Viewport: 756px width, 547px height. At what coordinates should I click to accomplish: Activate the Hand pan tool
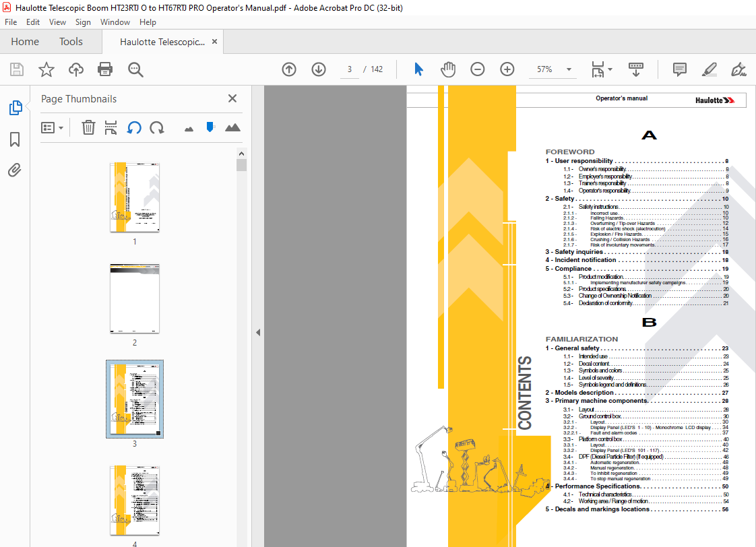point(448,69)
